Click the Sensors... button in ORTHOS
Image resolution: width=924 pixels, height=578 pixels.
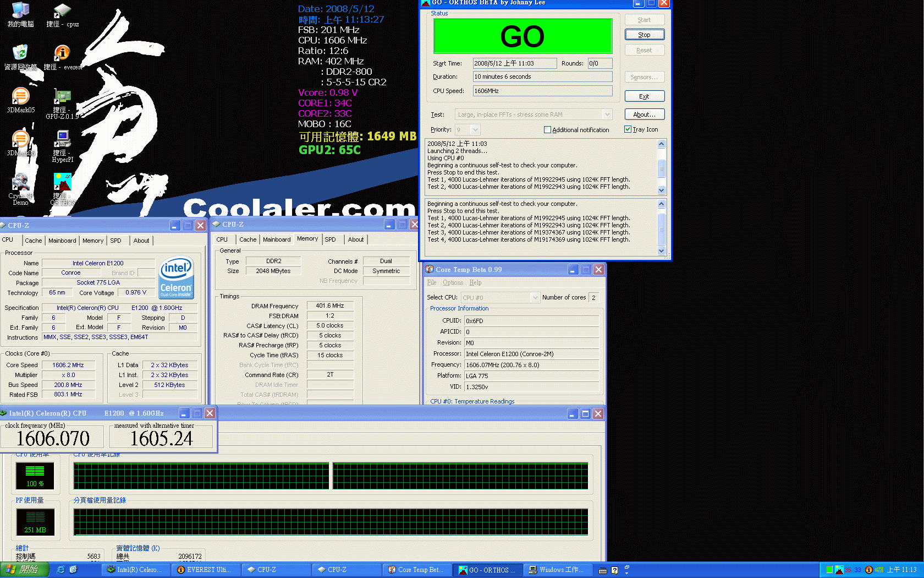(645, 77)
